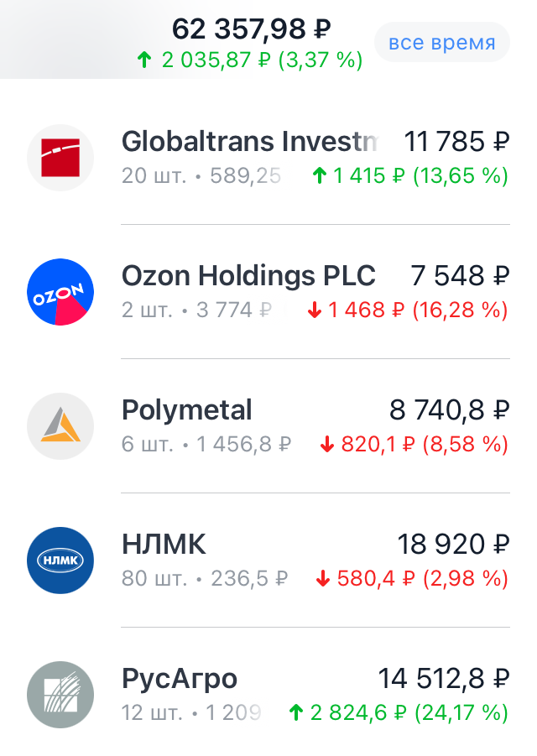Open the 'все время' period selector
Viewport: 537px width, 756px height.
(442, 43)
